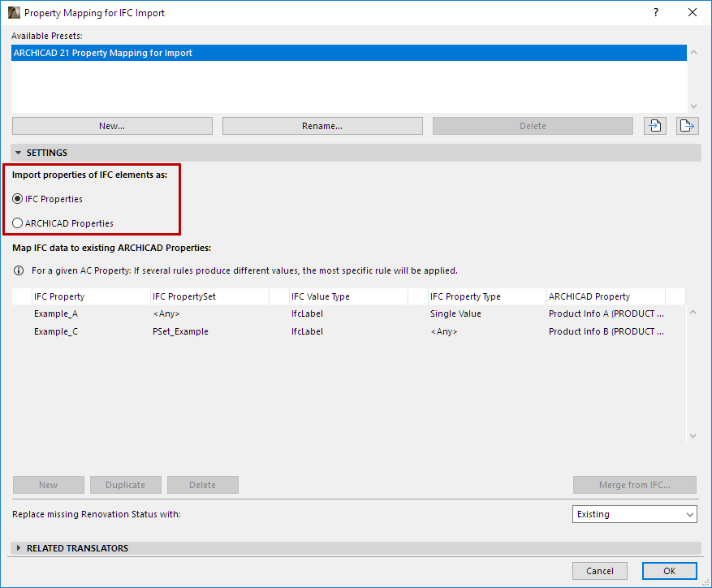Click the Single Value property type cell
712x588 pixels.
point(455,313)
